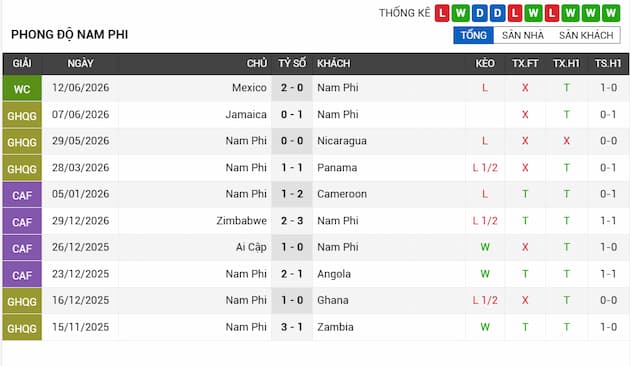
Task: Click the first blue D form badge
Action: [x=479, y=13]
